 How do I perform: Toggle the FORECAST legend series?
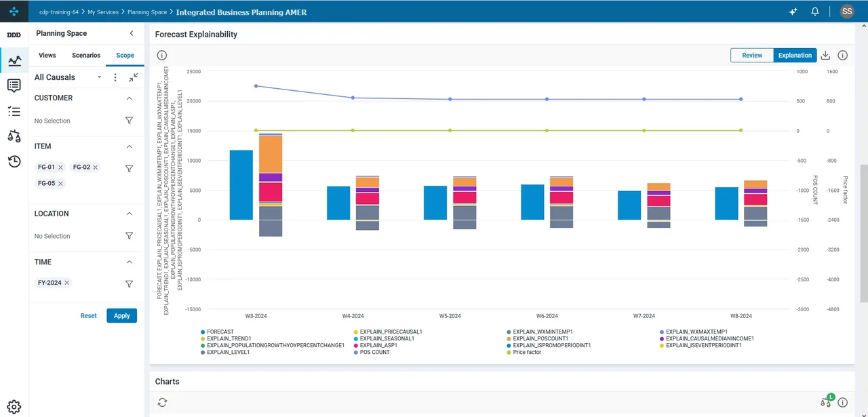217,332
